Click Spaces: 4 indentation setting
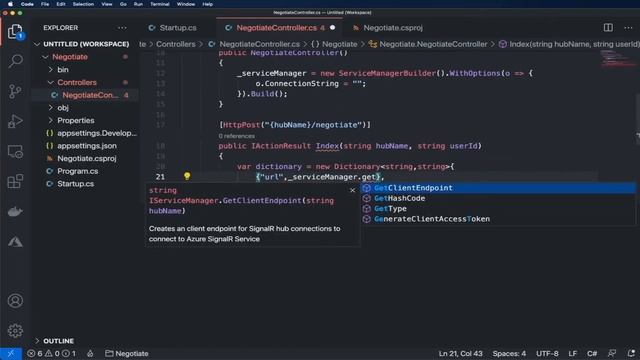The width and height of the screenshot is (640, 360). (x=509, y=353)
